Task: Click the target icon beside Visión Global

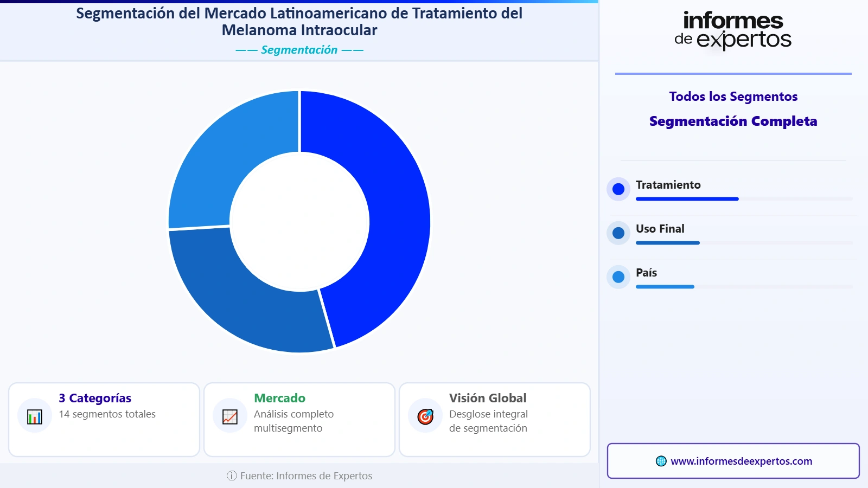Action: click(x=425, y=416)
